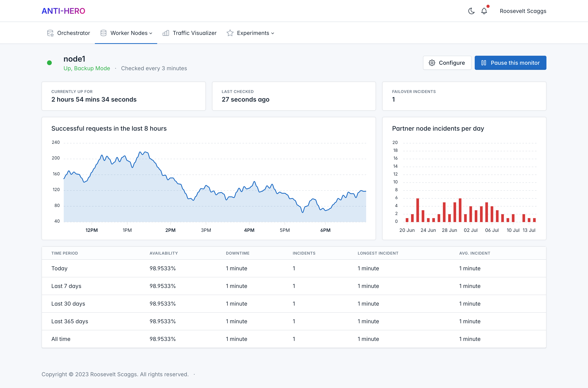This screenshot has width=588, height=388.
Task: Open notifications from the bell icon
Action: (x=484, y=11)
